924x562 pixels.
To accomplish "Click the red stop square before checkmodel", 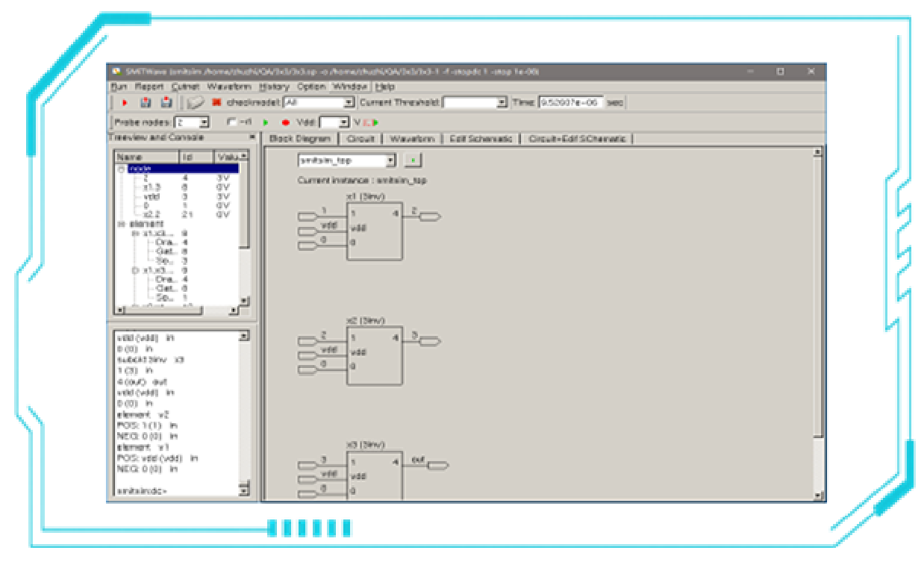I will pyautogui.click(x=216, y=102).
